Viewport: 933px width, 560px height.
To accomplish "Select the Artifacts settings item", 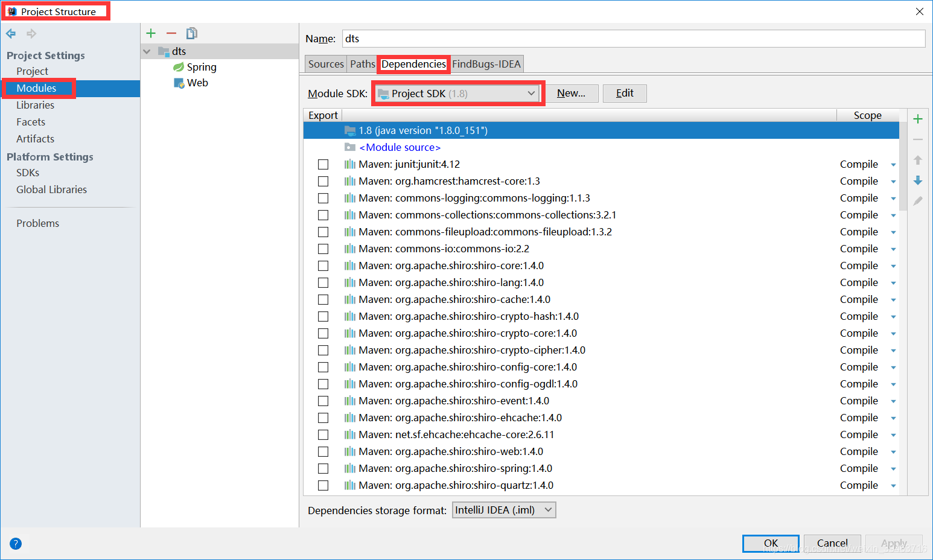I will pos(35,139).
